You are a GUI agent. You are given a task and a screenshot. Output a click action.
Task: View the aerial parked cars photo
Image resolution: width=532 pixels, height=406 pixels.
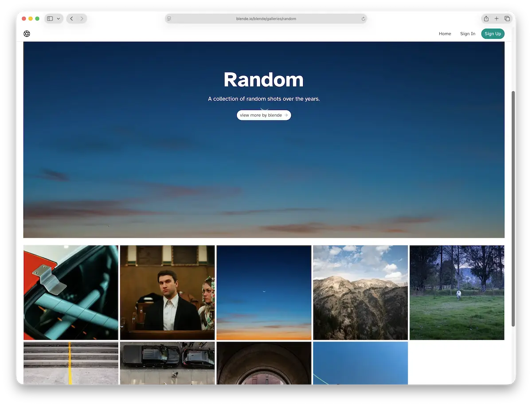point(167,363)
